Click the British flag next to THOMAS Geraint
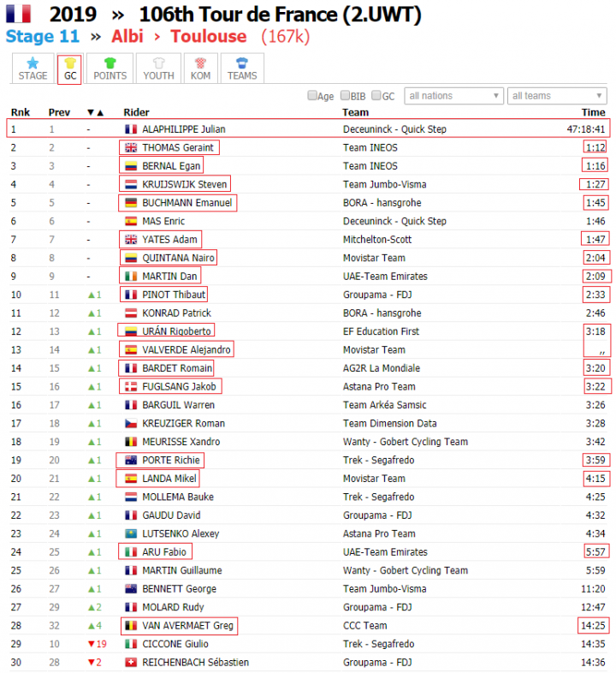 (x=131, y=147)
